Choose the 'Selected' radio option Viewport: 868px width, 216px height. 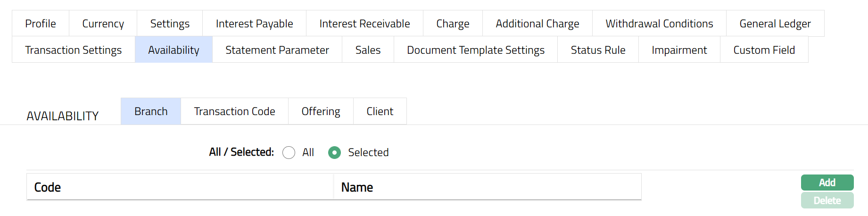point(335,153)
